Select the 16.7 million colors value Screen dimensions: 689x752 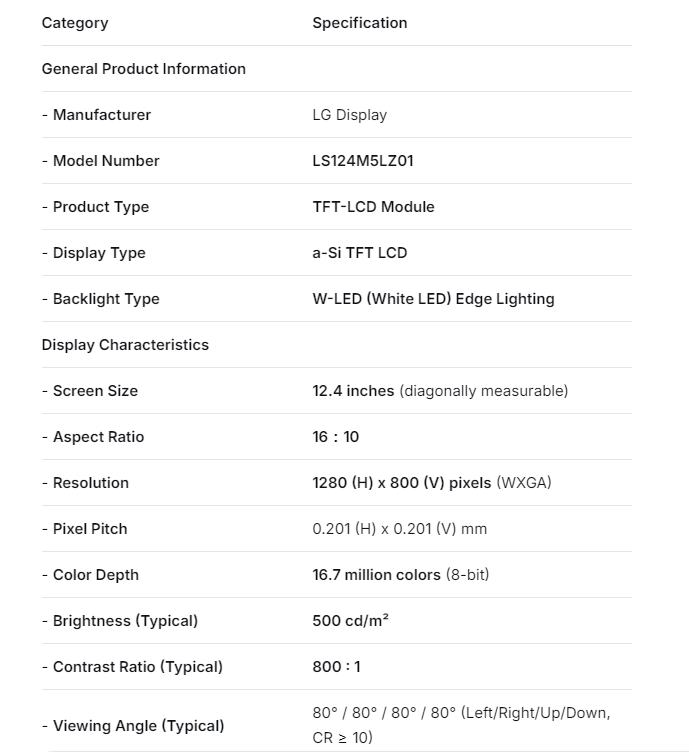coord(376,575)
